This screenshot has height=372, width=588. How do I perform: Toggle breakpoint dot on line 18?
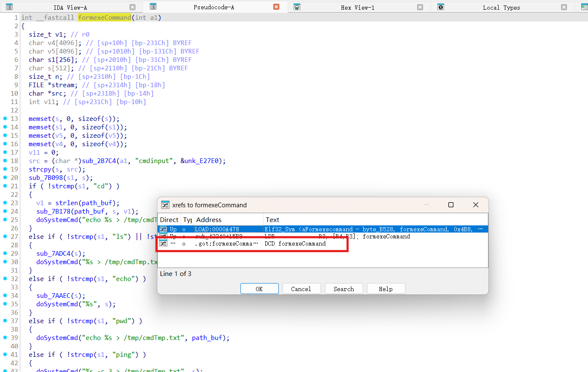tap(5, 161)
